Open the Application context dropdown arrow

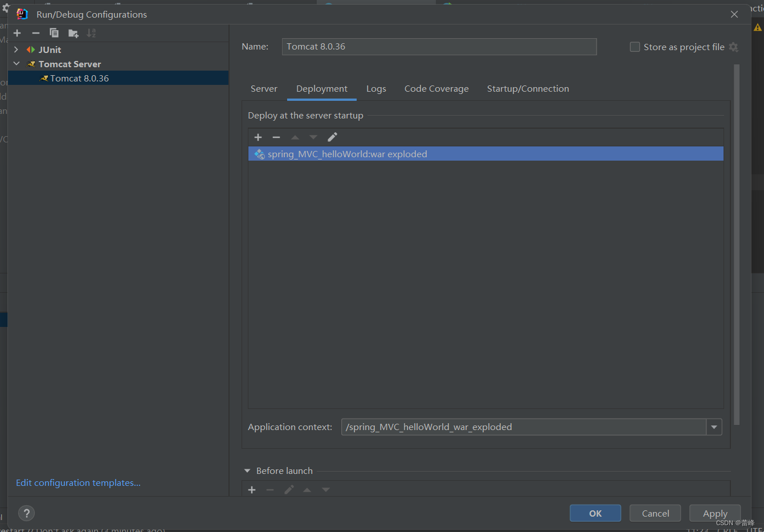click(714, 427)
